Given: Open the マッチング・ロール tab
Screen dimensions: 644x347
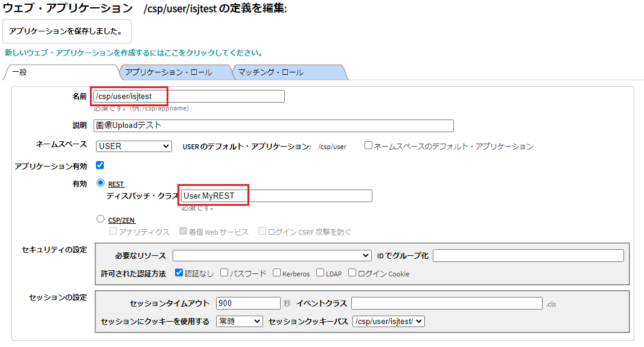Looking at the screenshot, I should (270, 72).
